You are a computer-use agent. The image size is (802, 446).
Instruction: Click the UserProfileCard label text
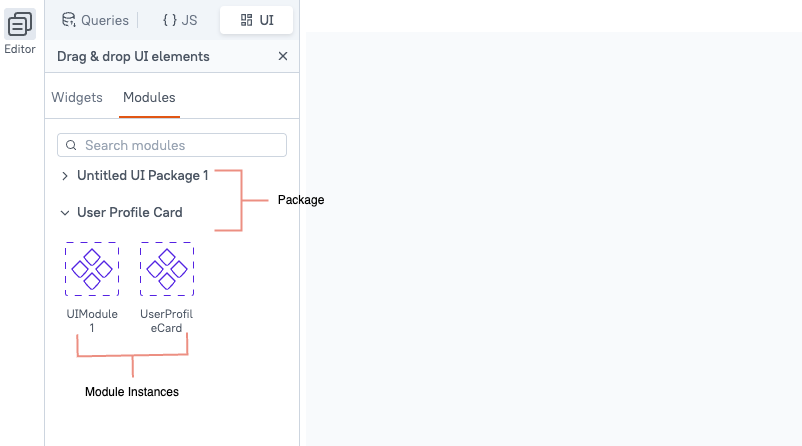[x=167, y=321]
